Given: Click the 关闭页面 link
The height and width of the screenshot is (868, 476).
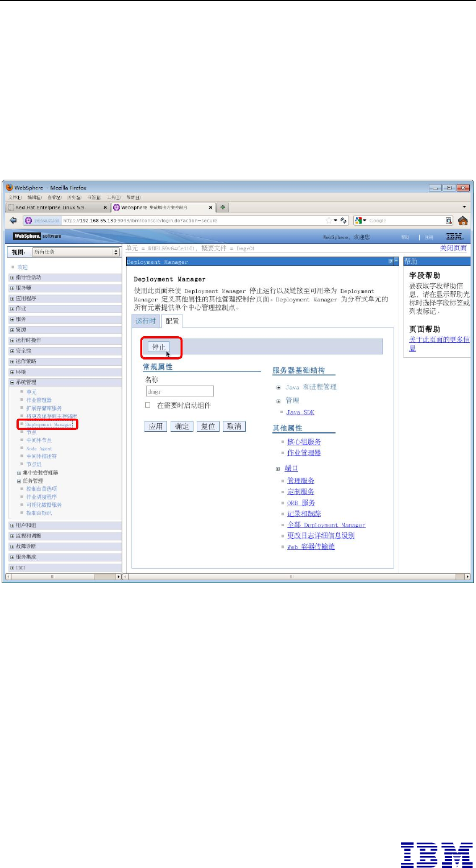Looking at the screenshot, I should pos(453,249).
